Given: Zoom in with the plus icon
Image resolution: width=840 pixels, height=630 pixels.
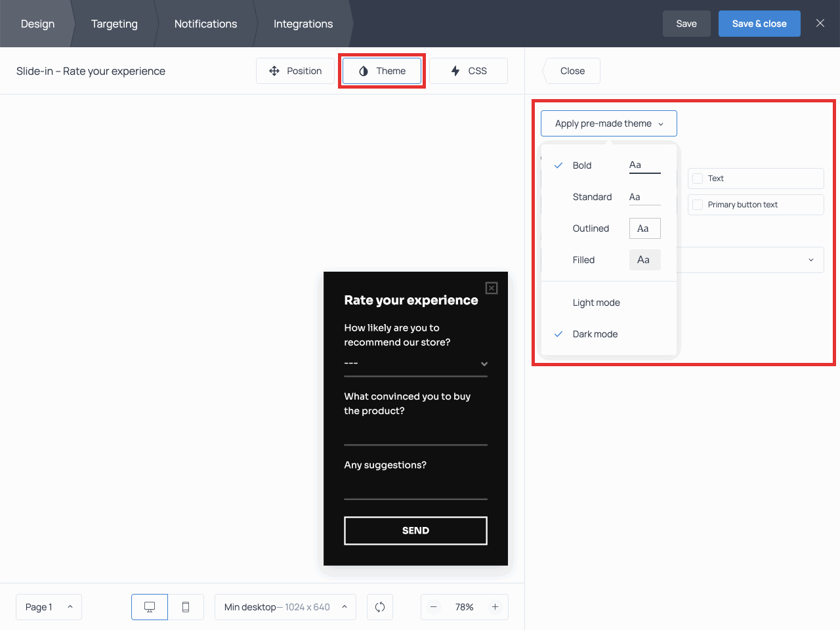Looking at the screenshot, I should tap(495, 607).
